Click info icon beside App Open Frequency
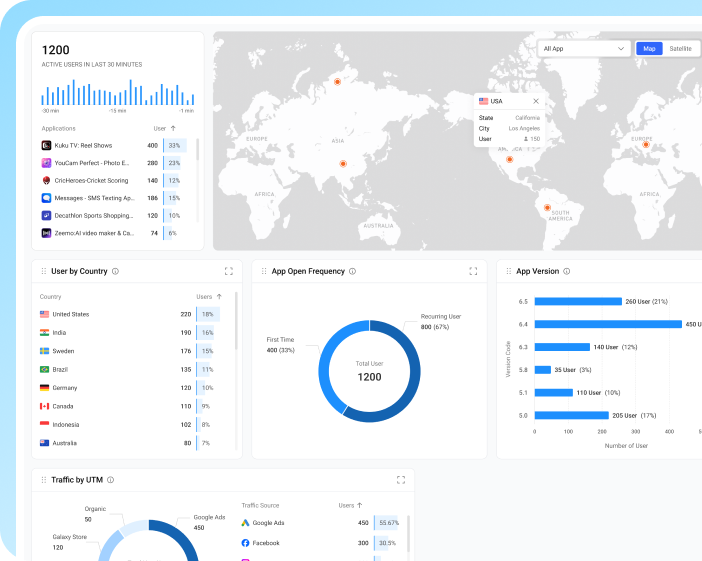Image resolution: width=702 pixels, height=561 pixels. pyautogui.click(x=353, y=271)
